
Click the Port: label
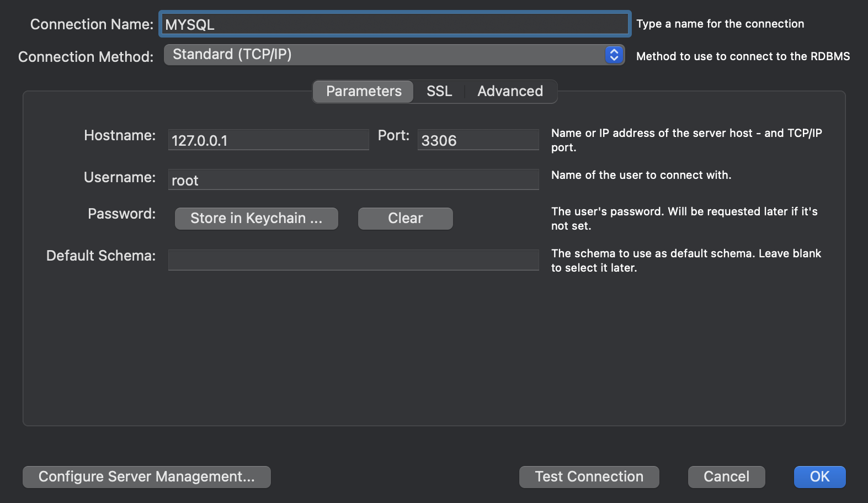tap(393, 135)
